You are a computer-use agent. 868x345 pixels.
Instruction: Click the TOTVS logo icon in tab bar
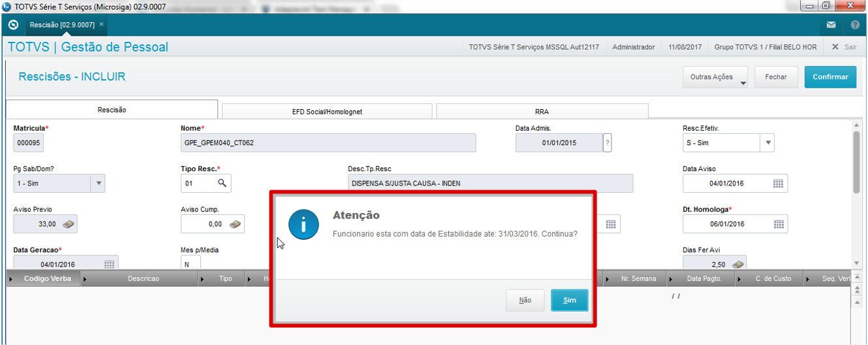coord(13,25)
